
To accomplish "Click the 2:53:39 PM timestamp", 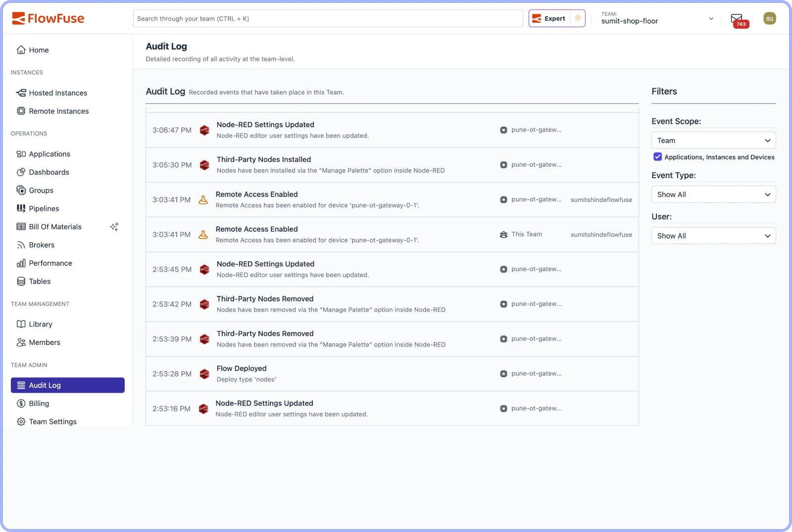I will [x=172, y=339].
